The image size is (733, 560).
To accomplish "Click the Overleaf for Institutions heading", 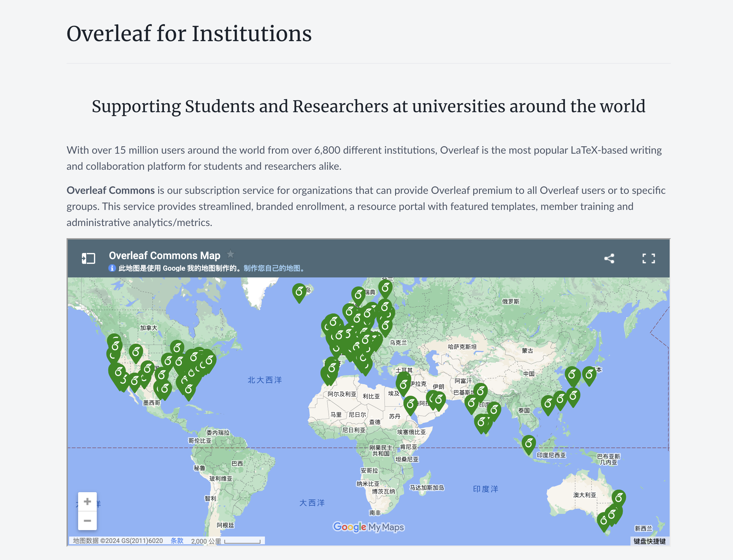I will (x=189, y=34).
